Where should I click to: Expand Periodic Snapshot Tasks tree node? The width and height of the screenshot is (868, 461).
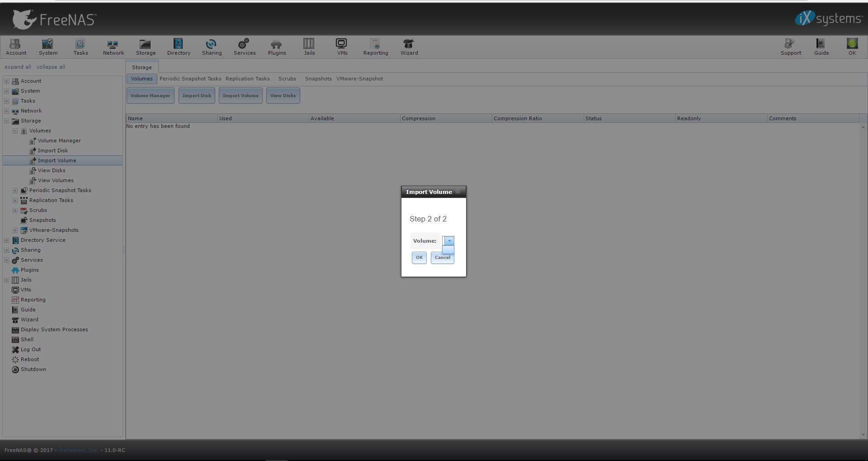click(x=15, y=190)
